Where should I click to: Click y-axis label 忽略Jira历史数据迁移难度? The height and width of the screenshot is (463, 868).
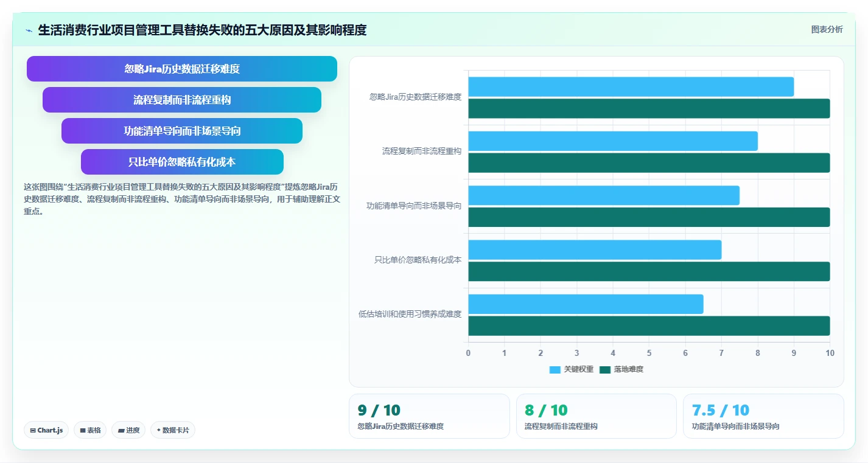tap(415, 97)
